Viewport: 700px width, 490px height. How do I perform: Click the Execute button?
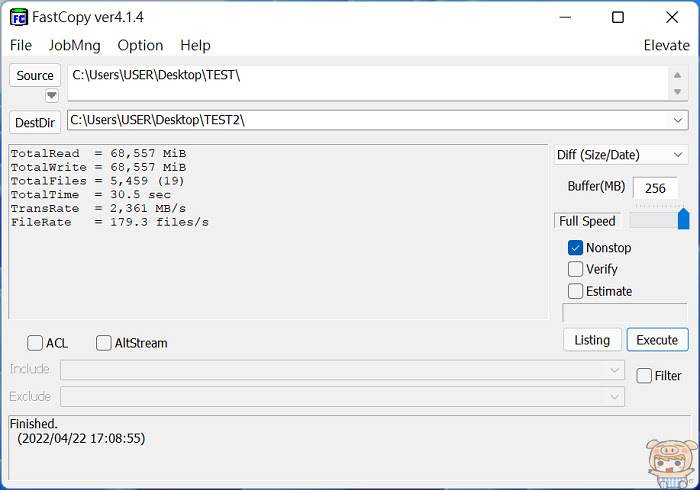coord(657,340)
